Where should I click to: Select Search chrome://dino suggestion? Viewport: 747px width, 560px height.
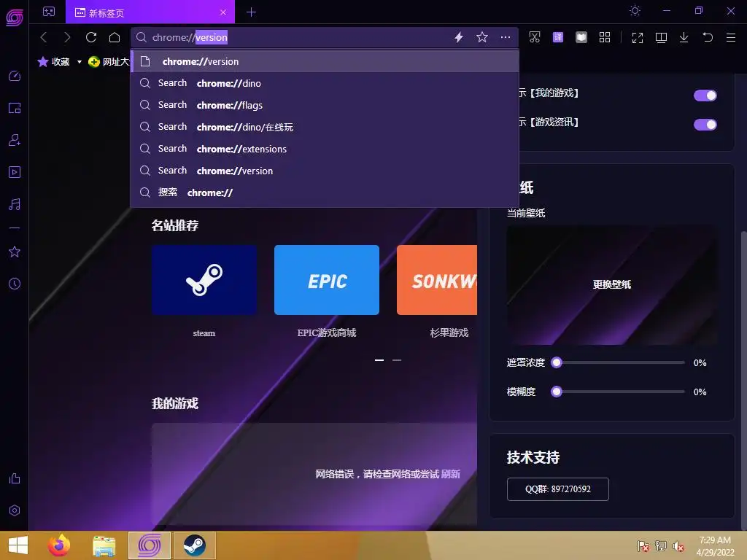(x=325, y=83)
